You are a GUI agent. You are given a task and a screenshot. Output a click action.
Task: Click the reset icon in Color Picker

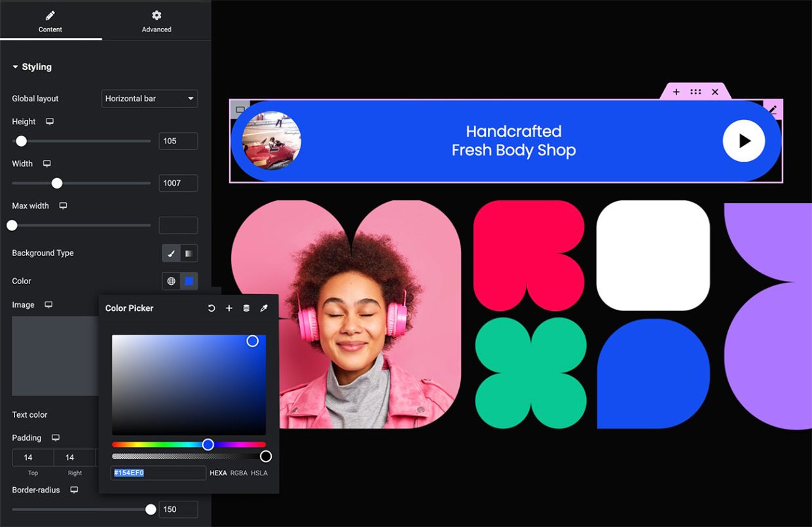[x=212, y=308]
